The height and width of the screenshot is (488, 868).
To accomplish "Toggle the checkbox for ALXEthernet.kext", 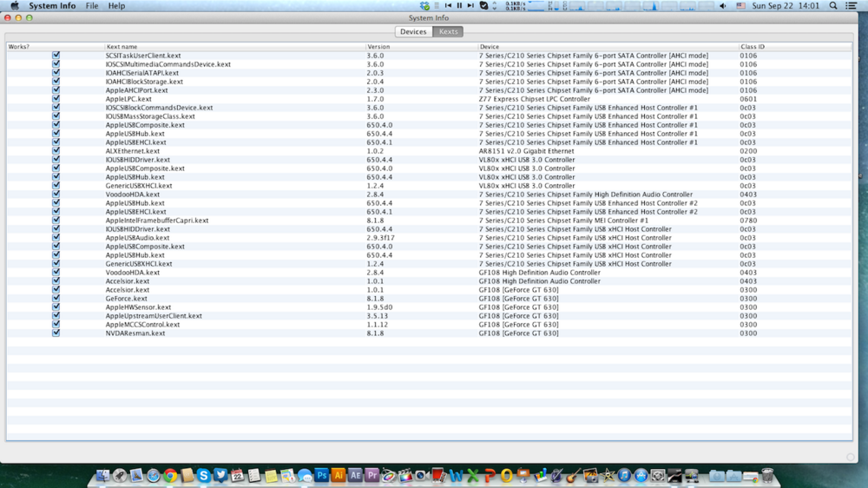I will [x=56, y=151].
